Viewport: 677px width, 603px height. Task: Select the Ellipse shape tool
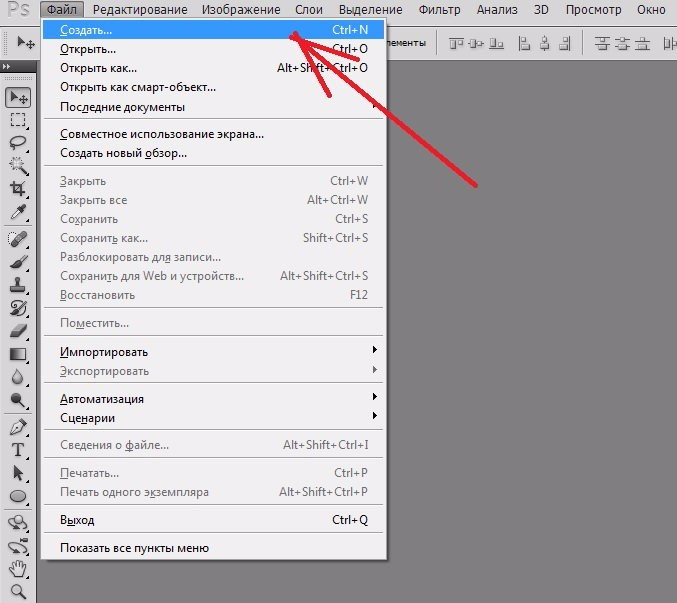18,496
